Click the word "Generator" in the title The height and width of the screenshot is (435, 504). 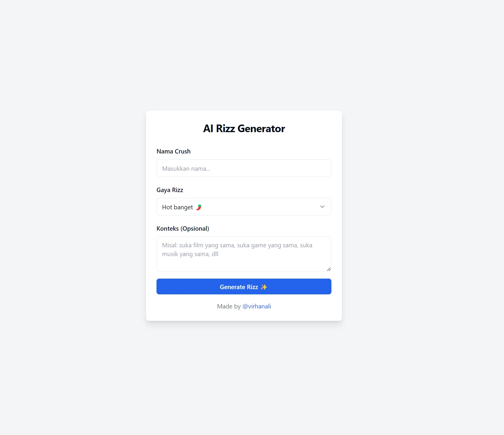click(x=261, y=129)
